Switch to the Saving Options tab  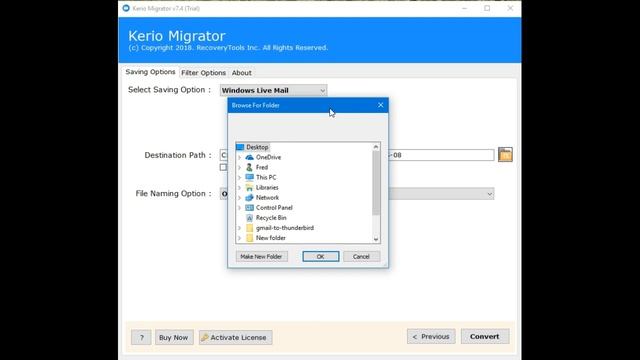tap(150, 72)
